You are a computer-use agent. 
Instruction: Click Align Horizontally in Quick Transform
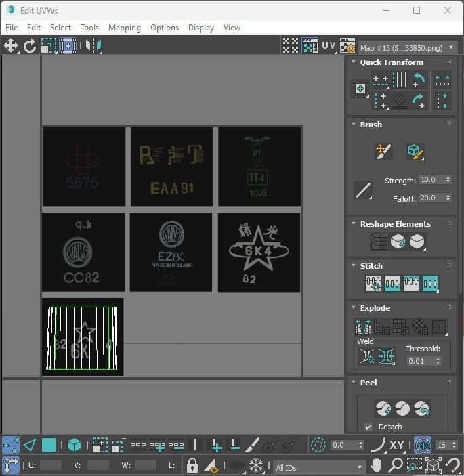381,81
